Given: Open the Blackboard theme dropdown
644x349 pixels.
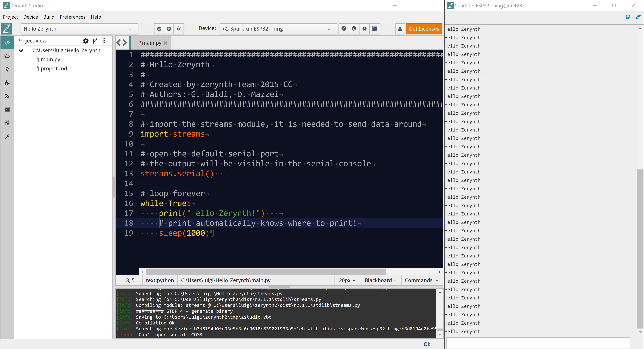Looking at the screenshot, I should (381, 280).
